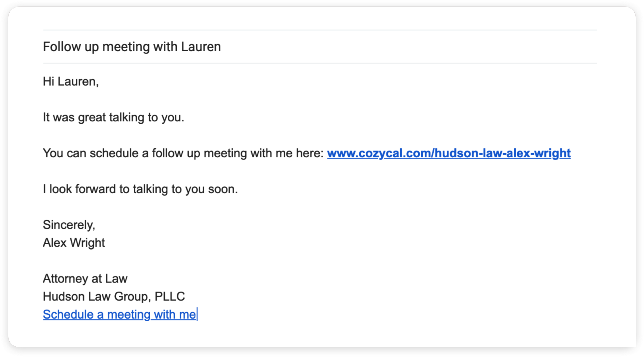Viewport: 644px width, 357px height.
Task: Click the "It was great talking to you" line
Action: [114, 117]
